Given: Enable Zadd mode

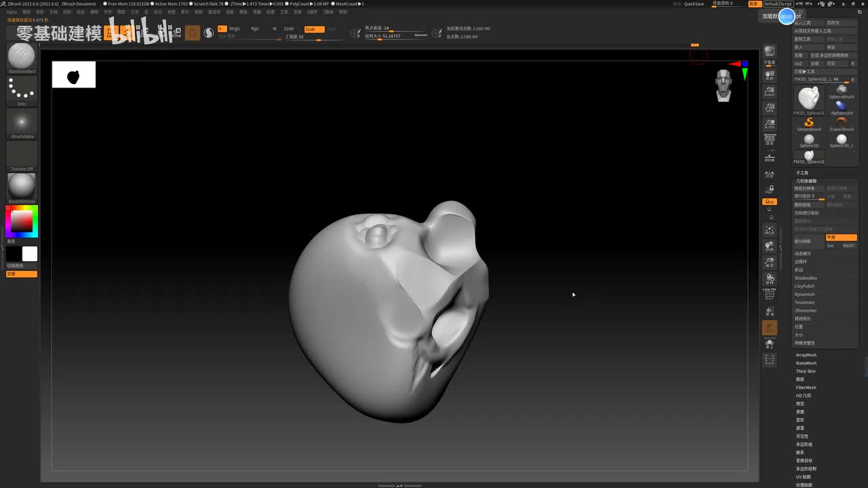Looking at the screenshot, I should coord(289,28).
